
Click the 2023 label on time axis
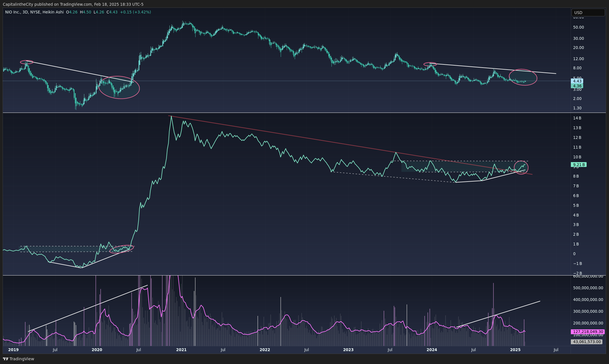[348, 350]
